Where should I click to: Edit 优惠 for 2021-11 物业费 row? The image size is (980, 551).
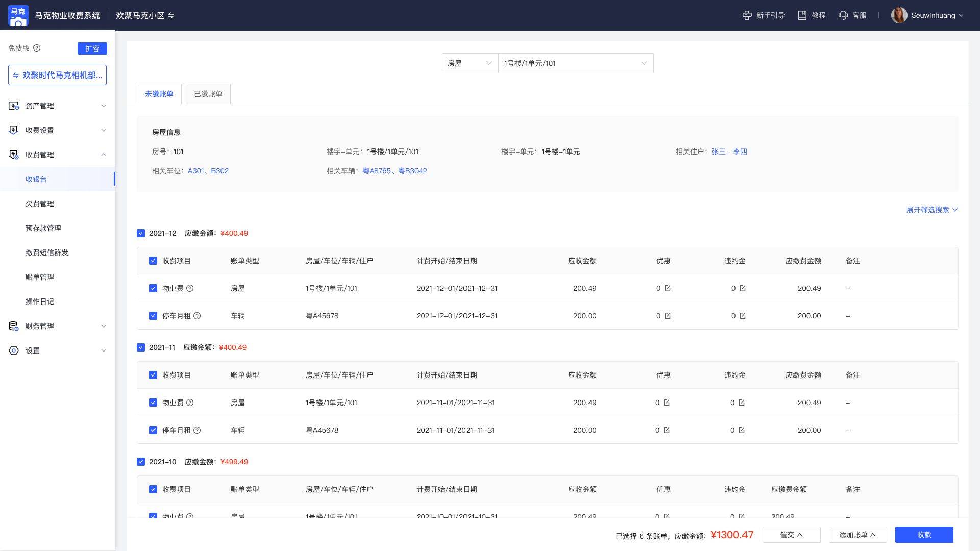coord(667,403)
